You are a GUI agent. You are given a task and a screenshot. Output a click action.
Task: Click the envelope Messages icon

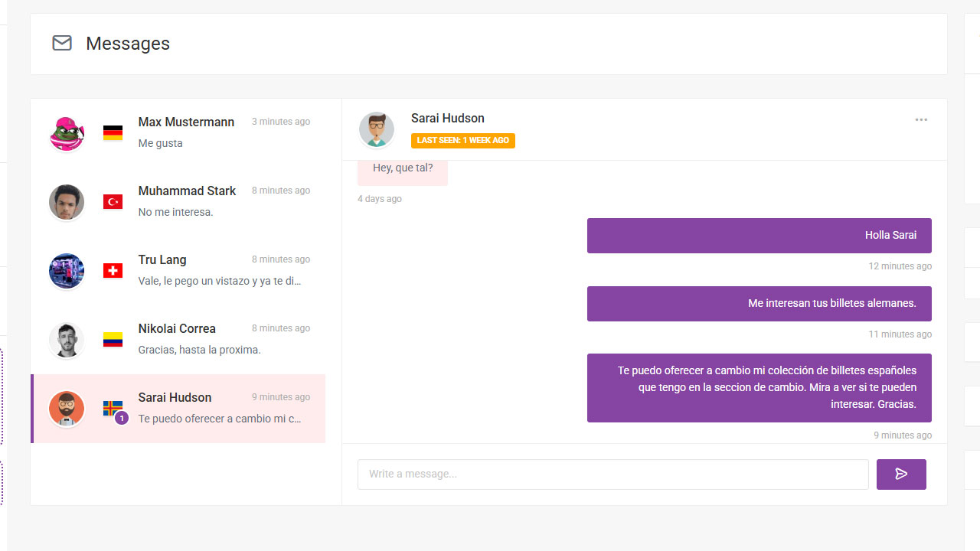(x=62, y=44)
